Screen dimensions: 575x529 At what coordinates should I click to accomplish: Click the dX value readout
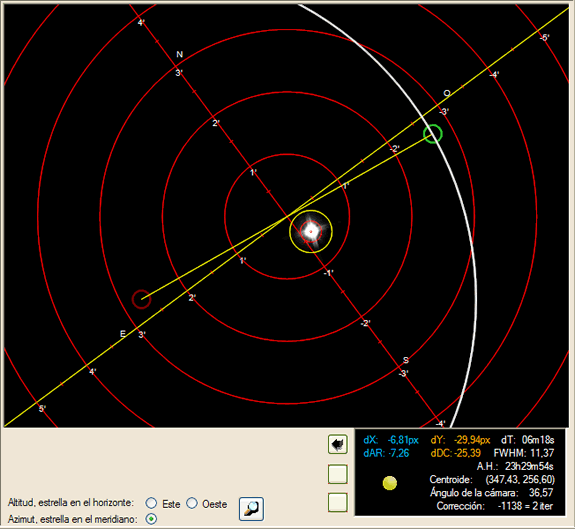tap(403, 440)
